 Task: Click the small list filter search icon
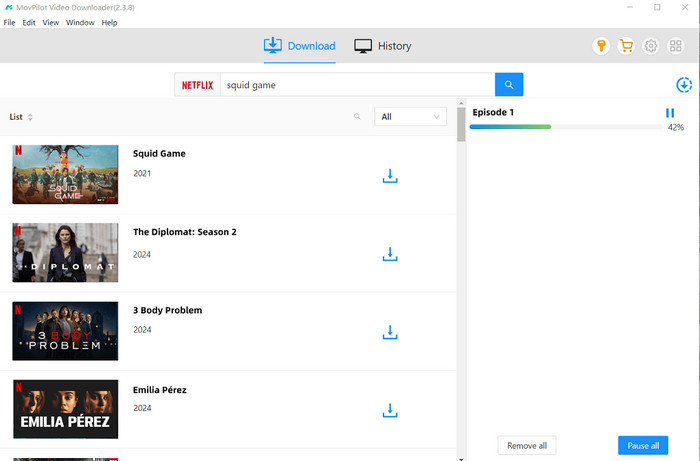click(x=357, y=116)
